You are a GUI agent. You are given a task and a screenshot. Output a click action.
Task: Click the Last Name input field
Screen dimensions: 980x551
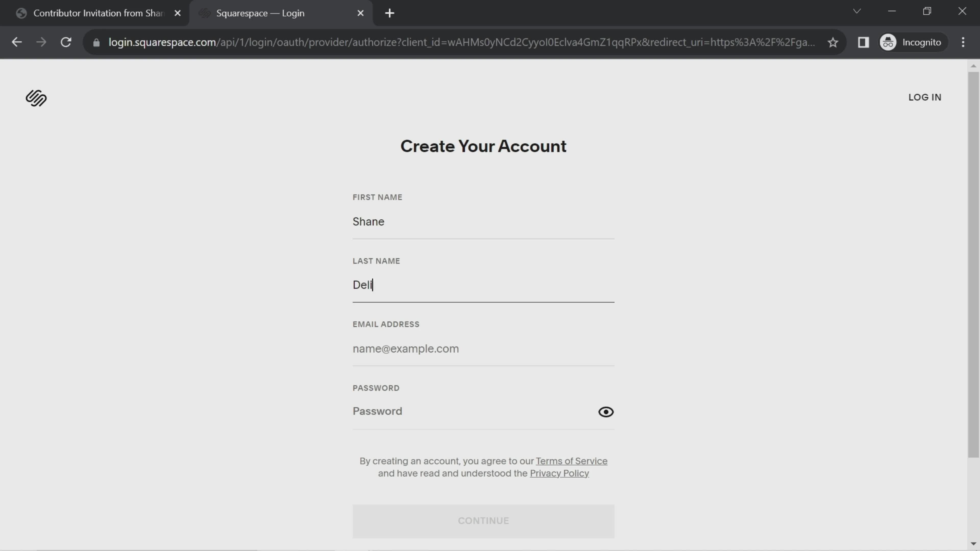tap(483, 285)
